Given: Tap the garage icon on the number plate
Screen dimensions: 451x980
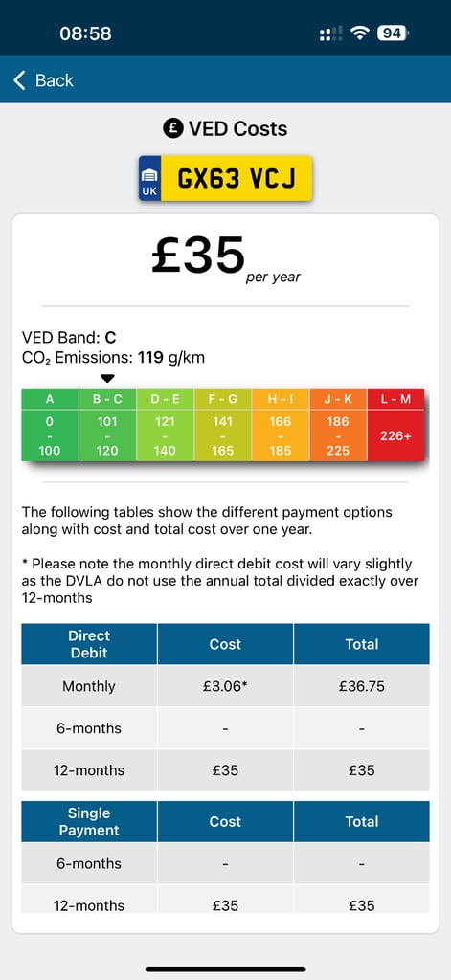Looking at the screenshot, I should (x=149, y=174).
